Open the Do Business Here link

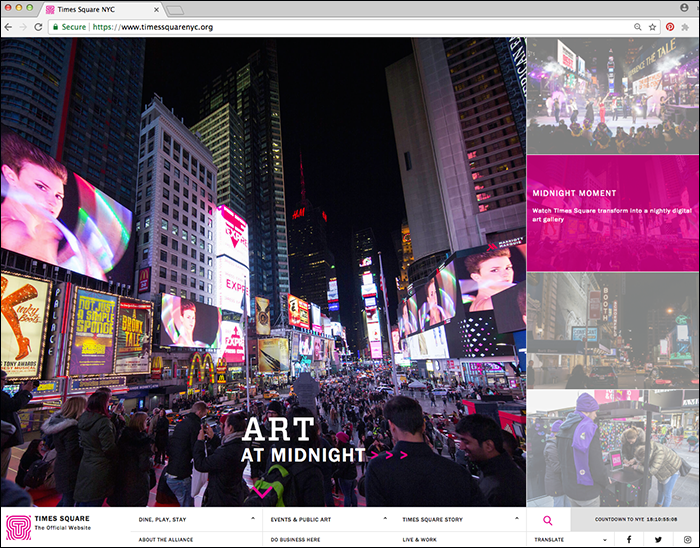[x=295, y=540]
